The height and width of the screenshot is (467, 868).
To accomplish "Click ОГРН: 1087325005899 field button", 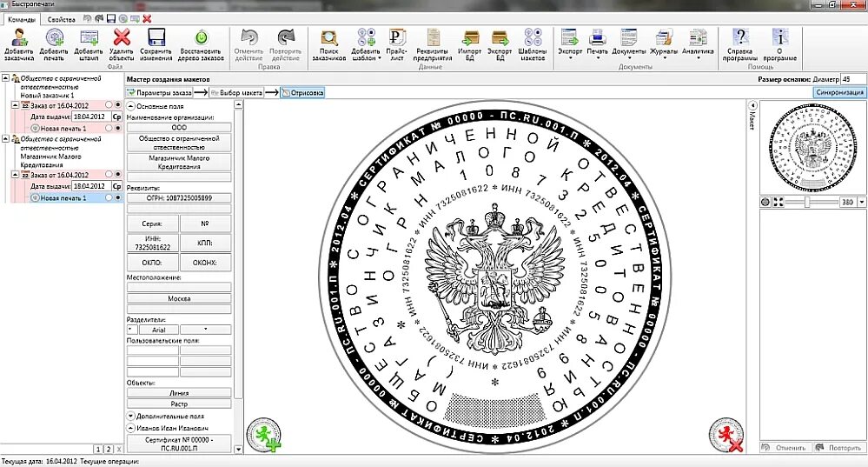I will [179, 197].
